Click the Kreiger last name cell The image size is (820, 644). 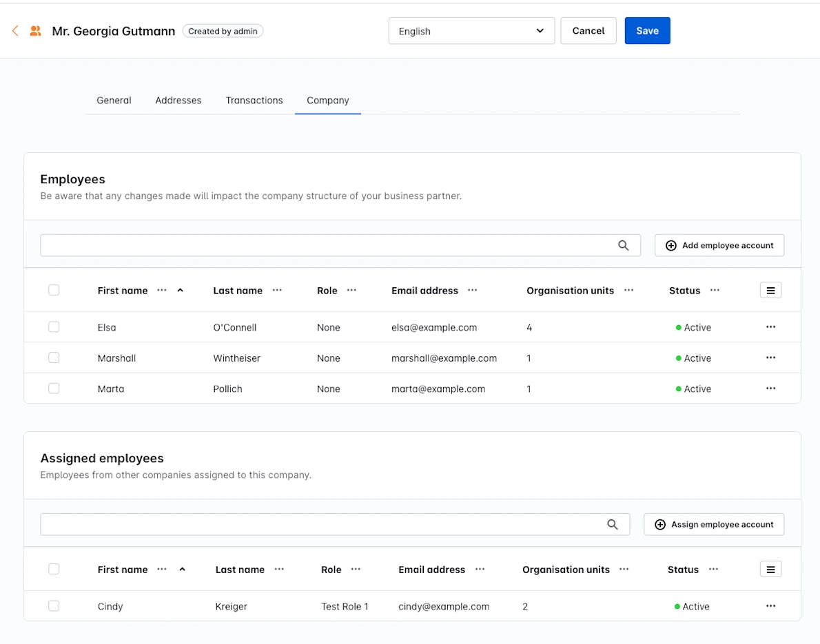pos(231,607)
